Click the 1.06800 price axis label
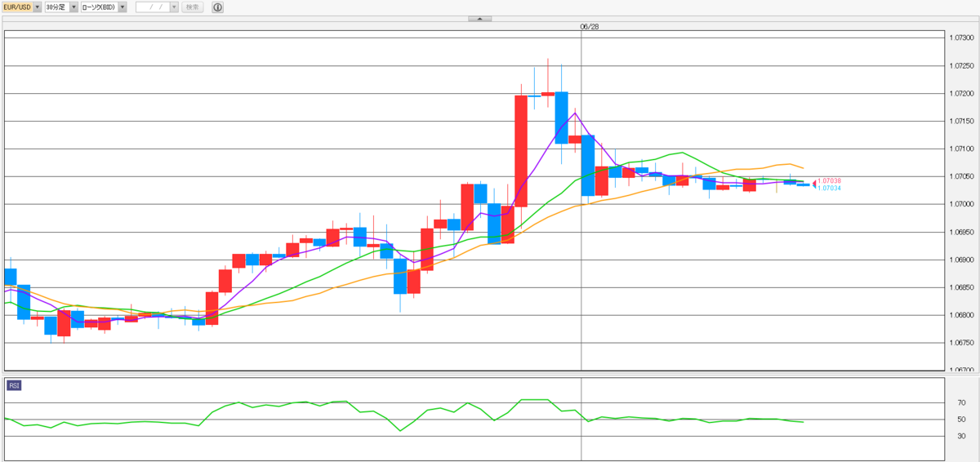 click(961, 315)
